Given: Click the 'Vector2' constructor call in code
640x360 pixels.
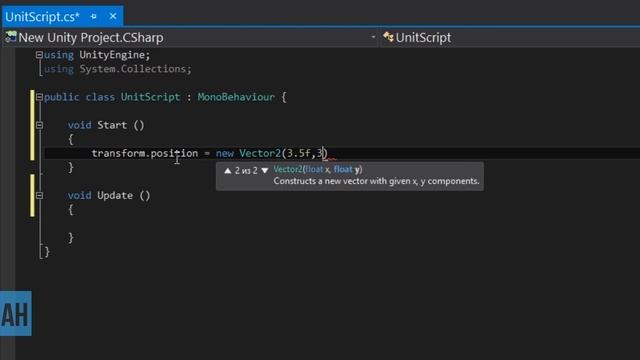Looking at the screenshot, I should tap(260, 153).
